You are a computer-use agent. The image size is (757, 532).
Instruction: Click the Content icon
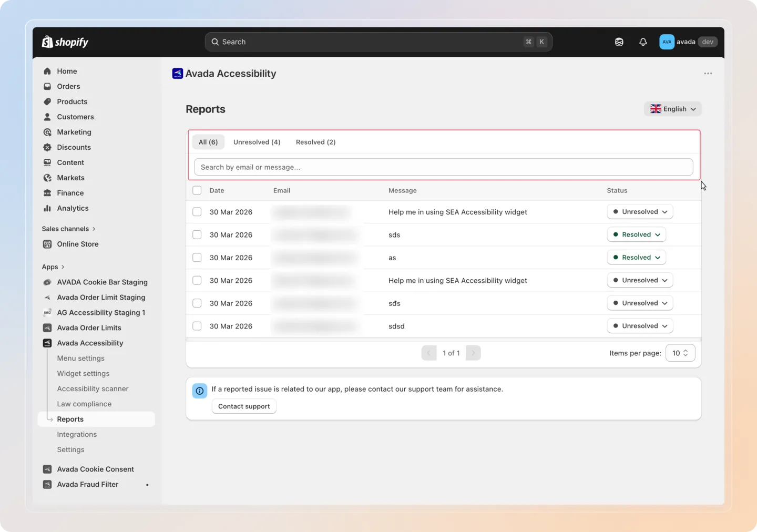point(47,162)
